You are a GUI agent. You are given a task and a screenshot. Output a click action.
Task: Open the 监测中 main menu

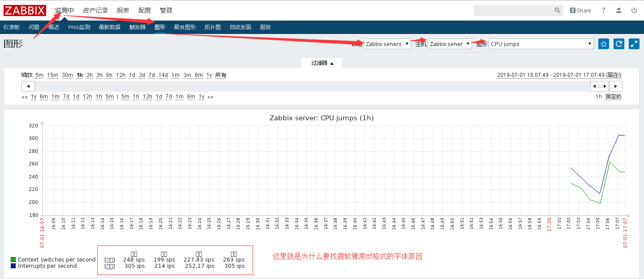[x=64, y=10]
